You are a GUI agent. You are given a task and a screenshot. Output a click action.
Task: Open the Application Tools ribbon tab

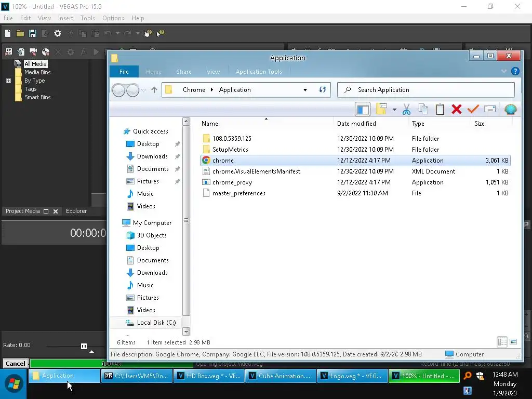click(259, 72)
